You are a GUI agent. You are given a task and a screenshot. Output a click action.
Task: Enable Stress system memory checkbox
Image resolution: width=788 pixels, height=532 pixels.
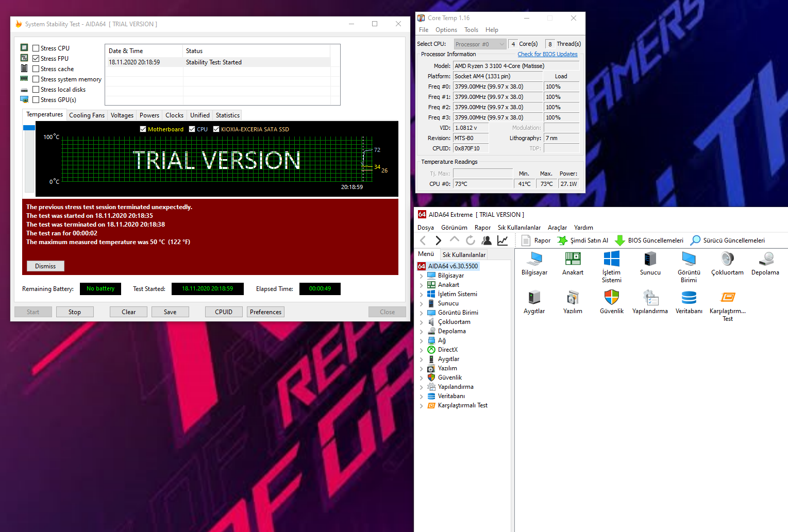tap(36, 79)
